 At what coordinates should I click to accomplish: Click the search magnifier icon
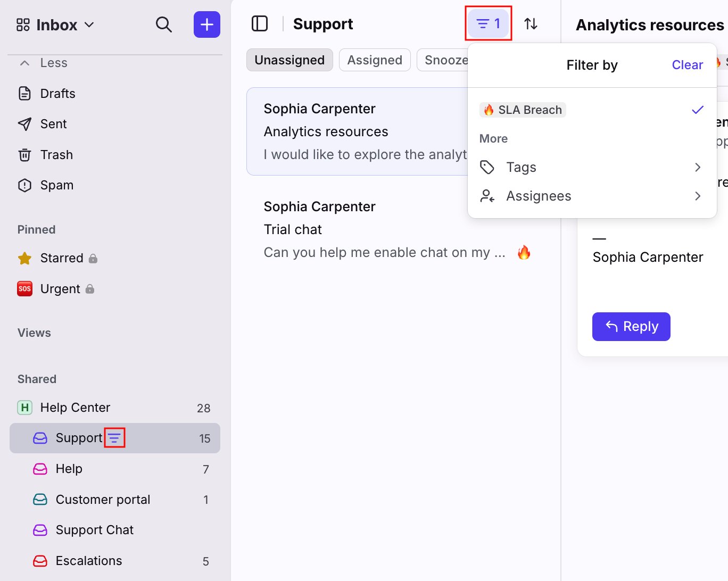coord(163,24)
